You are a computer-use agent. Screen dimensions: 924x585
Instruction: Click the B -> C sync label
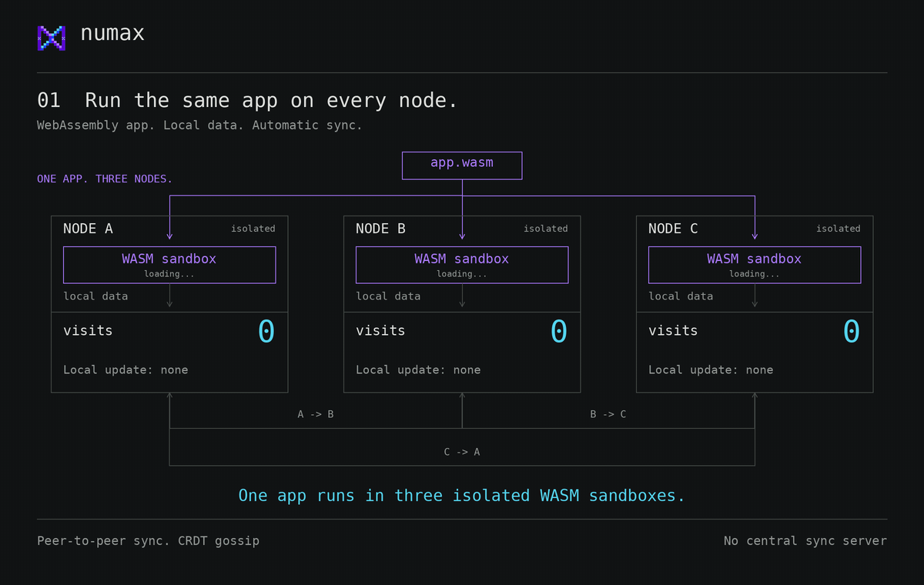pos(608,414)
